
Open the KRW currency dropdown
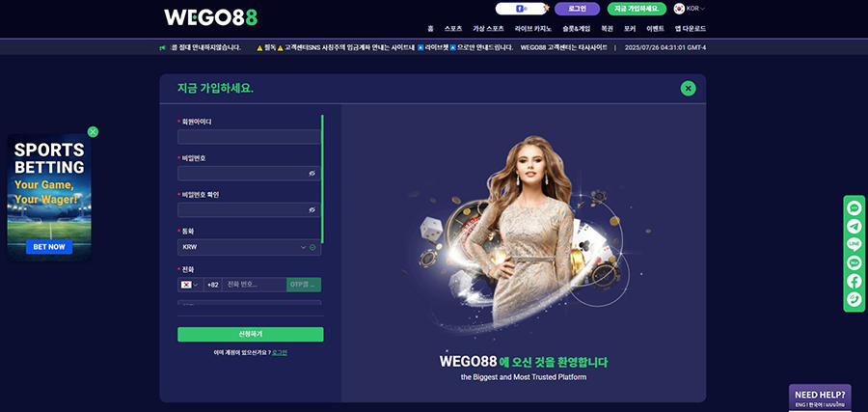point(249,247)
